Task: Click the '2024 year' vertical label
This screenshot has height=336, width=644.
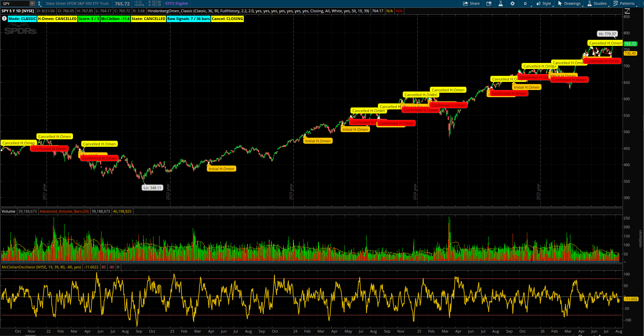Action: (x=415, y=192)
